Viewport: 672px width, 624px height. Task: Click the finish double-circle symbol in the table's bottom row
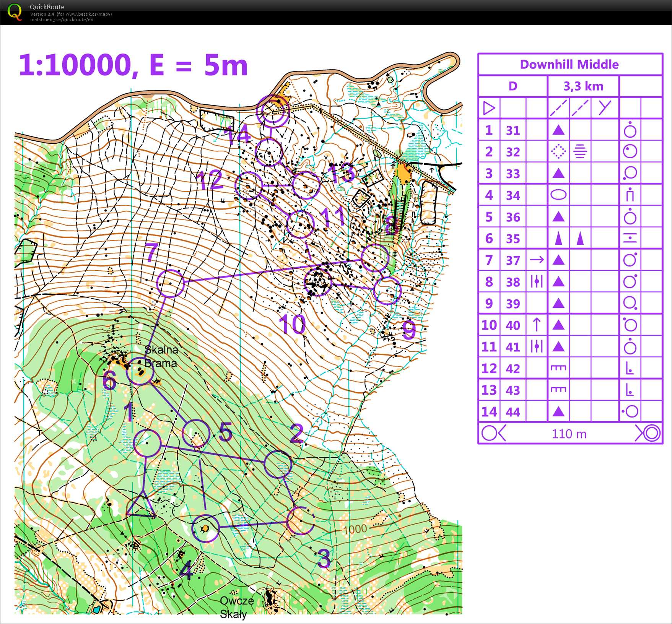(652, 433)
